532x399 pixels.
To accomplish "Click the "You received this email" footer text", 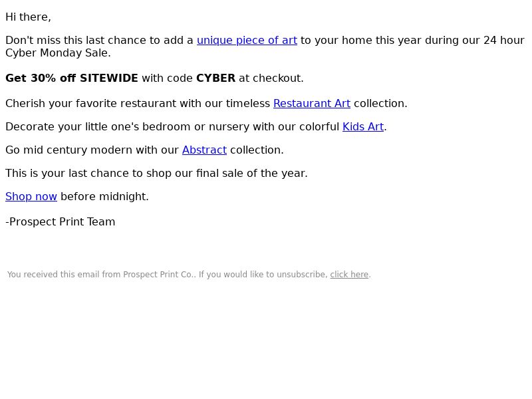I will [x=63, y=275].
